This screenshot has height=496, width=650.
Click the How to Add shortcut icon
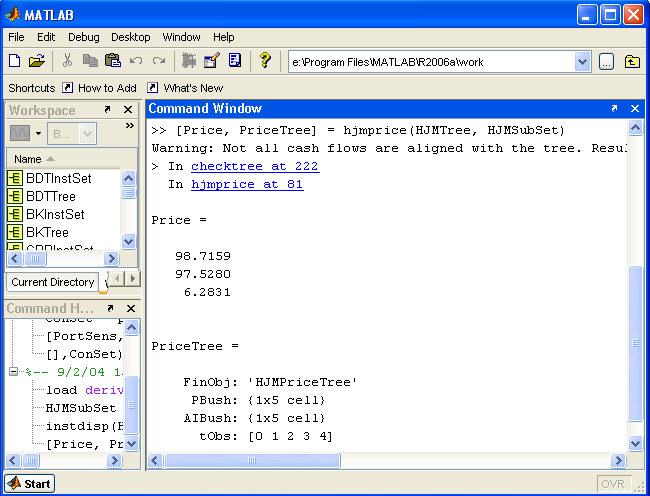pos(68,88)
